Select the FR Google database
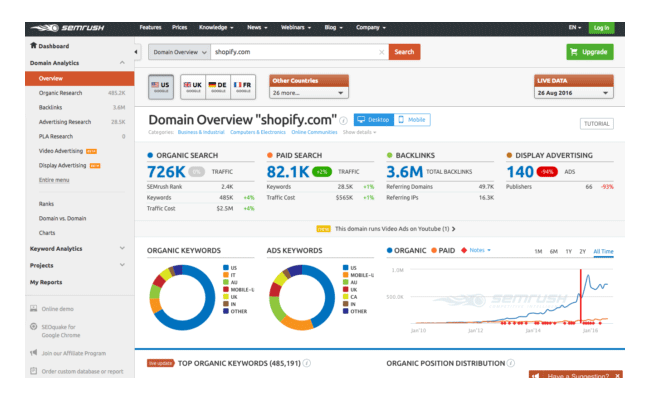 [243, 87]
